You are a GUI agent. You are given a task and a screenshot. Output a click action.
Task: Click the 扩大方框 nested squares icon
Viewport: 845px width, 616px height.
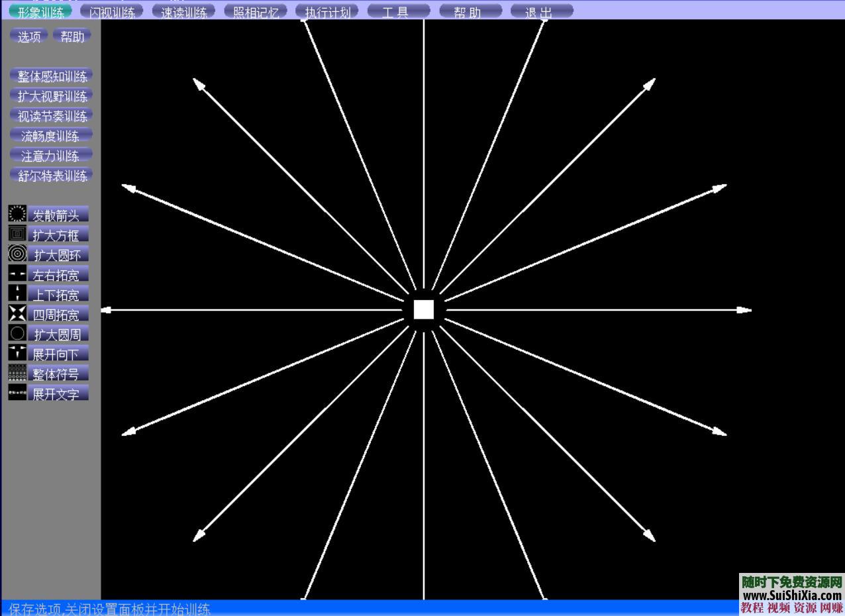pos(17,233)
